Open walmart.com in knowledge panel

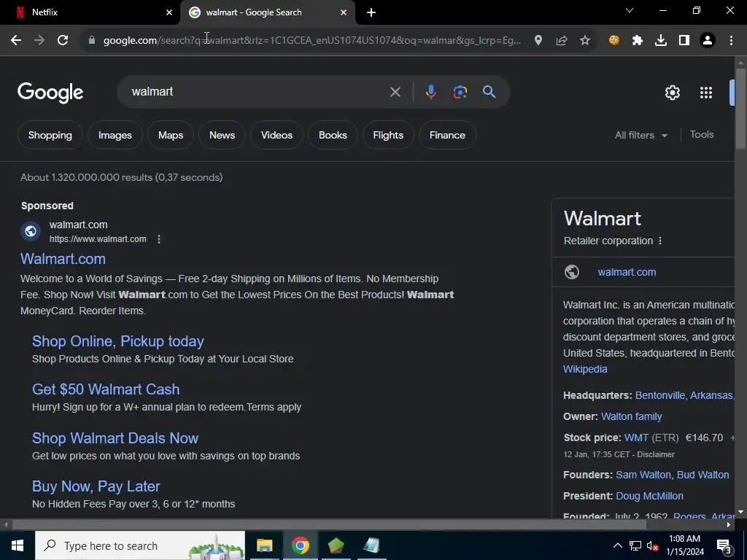pyautogui.click(x=627, y=273)
